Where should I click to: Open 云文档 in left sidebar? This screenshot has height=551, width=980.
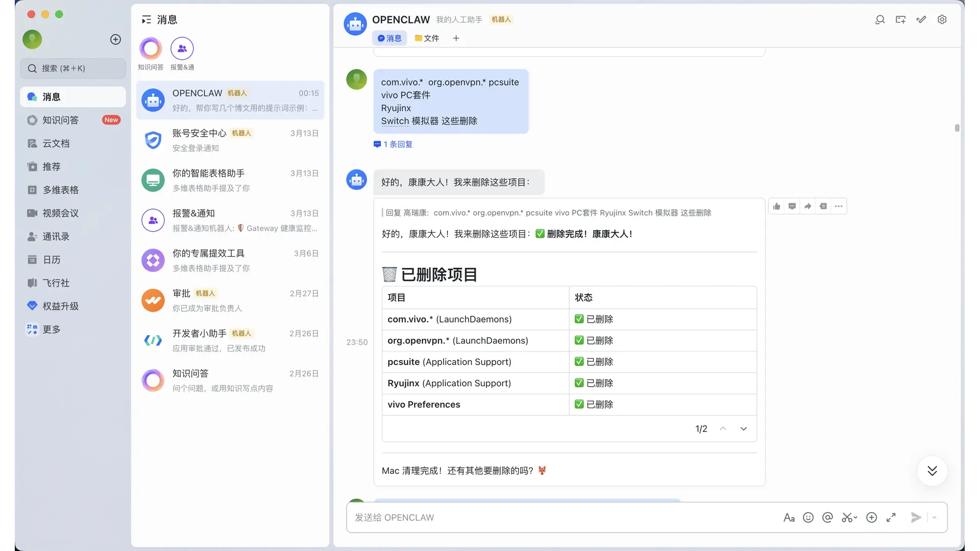click(56, 143)
